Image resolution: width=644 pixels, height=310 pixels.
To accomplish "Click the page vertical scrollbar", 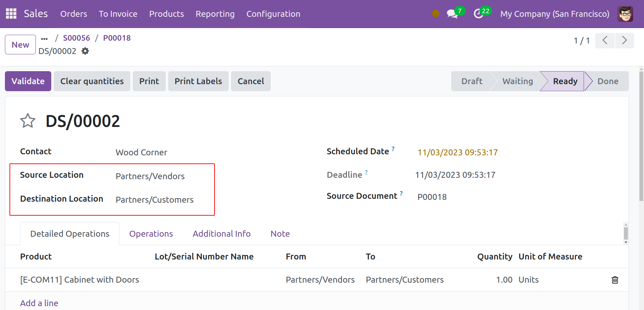I will (x=641, y=140).
